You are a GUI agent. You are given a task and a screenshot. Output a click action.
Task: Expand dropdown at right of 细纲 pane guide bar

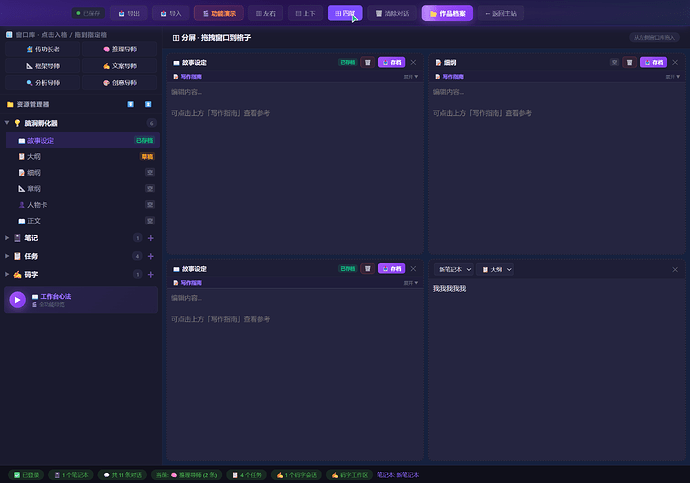(673, 77)
